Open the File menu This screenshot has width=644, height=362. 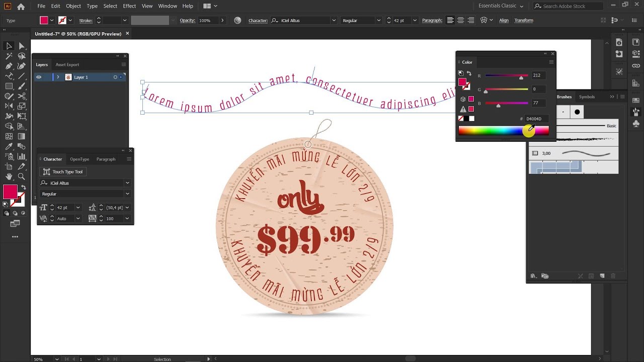[41, 6]
